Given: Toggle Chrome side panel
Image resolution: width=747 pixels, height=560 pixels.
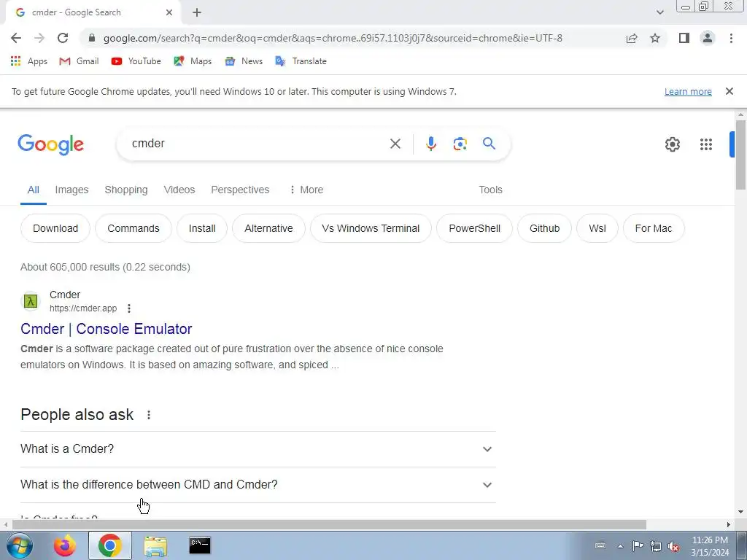Looking at the screenshot, I should click(x=684, y=38).
